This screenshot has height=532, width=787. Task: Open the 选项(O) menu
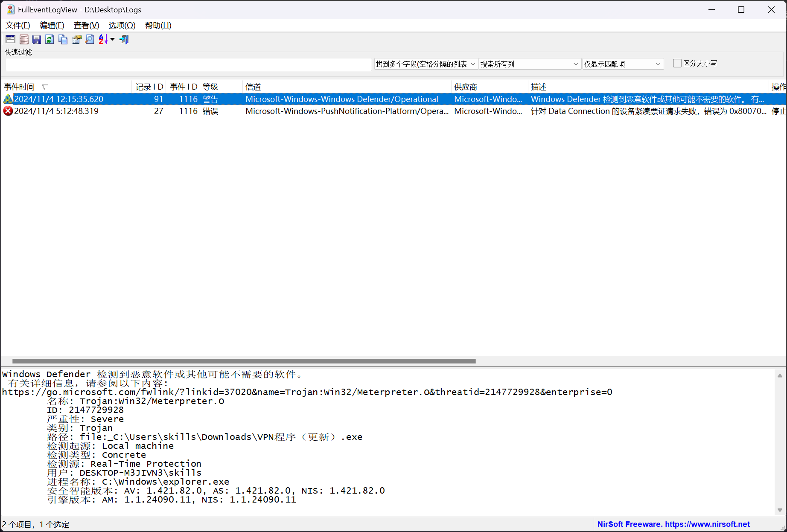point(122,26)
